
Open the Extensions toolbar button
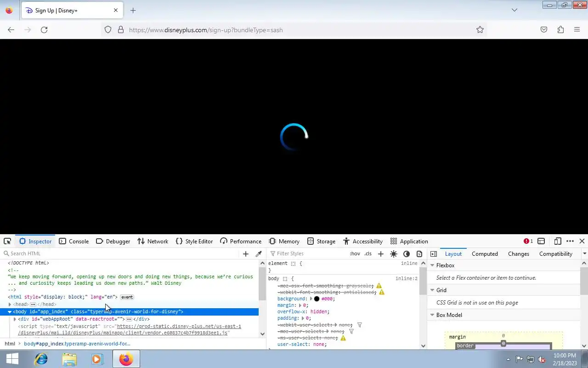[x=560, y=30]
